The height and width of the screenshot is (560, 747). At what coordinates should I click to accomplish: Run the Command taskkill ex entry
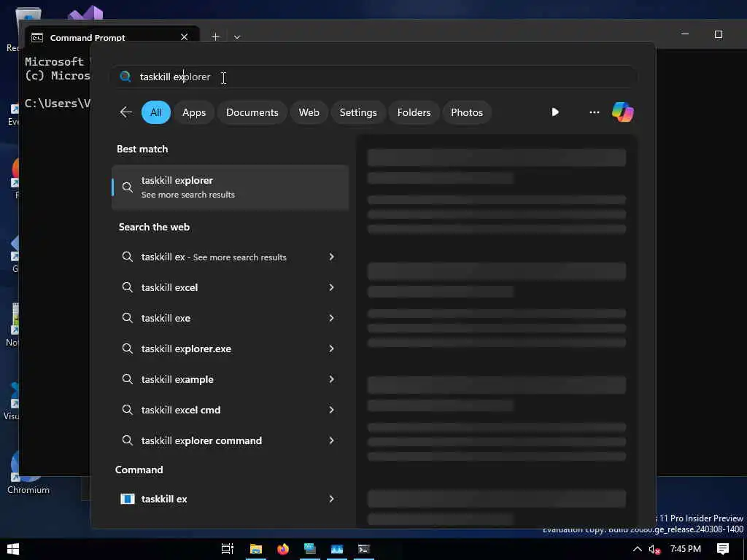point(230,499)
